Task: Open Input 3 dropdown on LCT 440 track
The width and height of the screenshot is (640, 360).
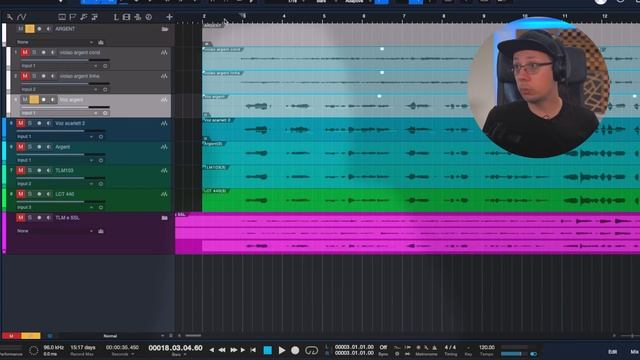Action: click(x=55, y=207)
